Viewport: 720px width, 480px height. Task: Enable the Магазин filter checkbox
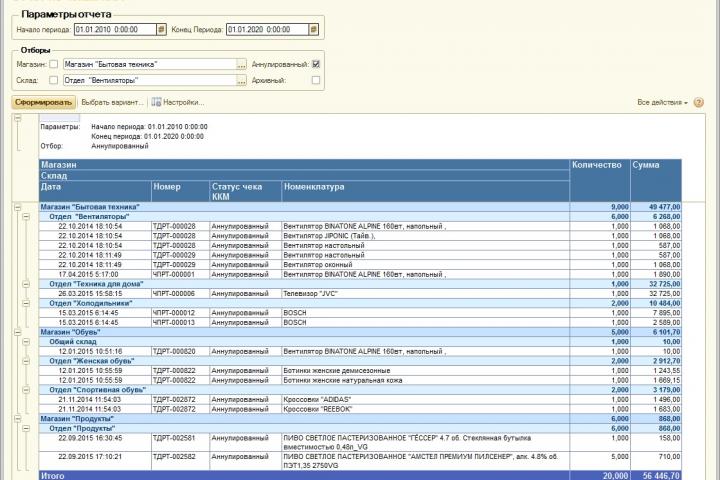click(54, 64)
